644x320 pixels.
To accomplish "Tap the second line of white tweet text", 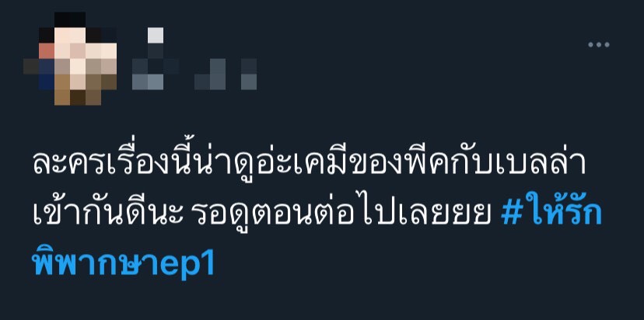I will click(262, 214).
